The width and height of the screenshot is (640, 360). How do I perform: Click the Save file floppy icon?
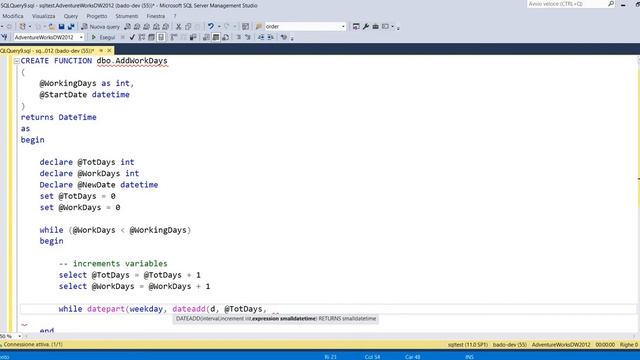pyautogui.click(x=61, y=27)
